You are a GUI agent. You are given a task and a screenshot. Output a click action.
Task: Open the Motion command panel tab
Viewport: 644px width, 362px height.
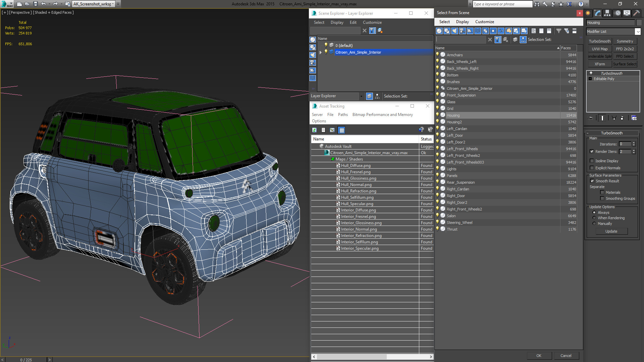point(618,13)
